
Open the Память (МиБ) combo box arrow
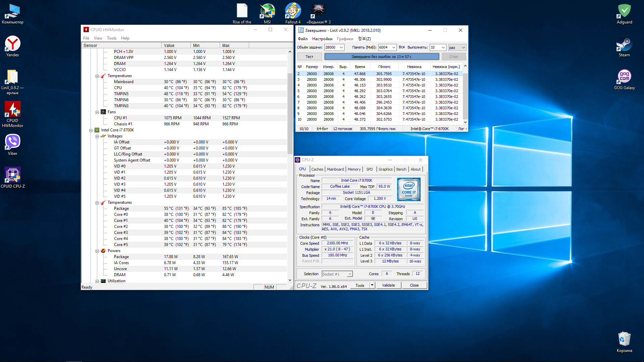(393, 48)
